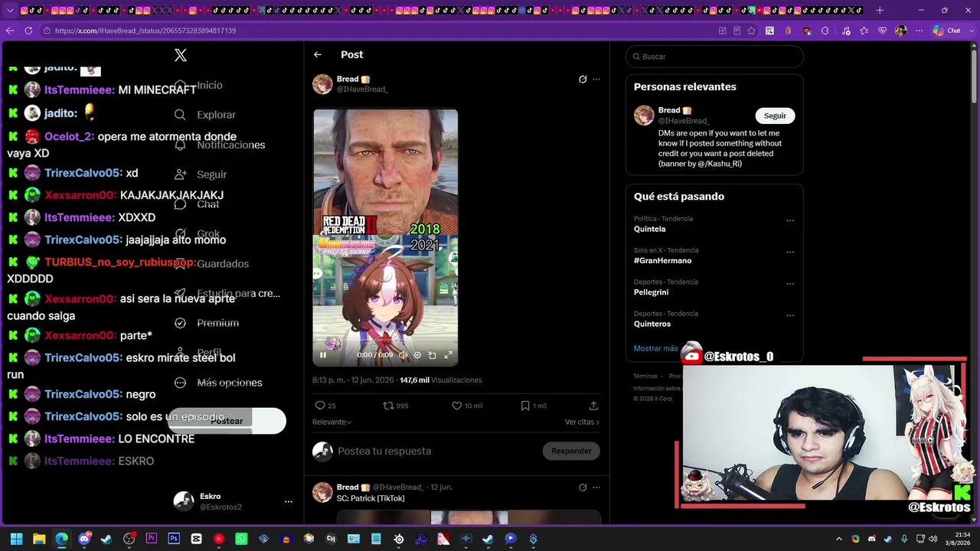This screenshot has height=551, width=980.
Task: Click the Buscar search box
Action: coord(714,57)
